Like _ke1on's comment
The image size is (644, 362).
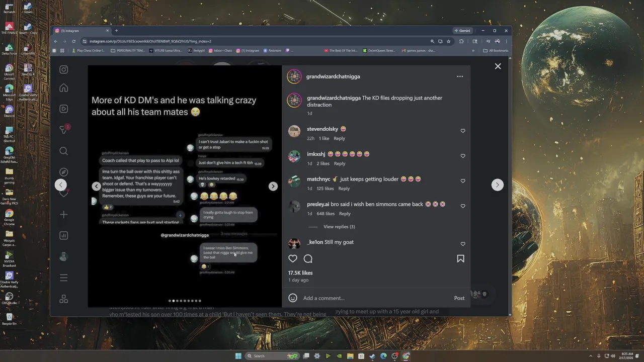pos(463,244)
